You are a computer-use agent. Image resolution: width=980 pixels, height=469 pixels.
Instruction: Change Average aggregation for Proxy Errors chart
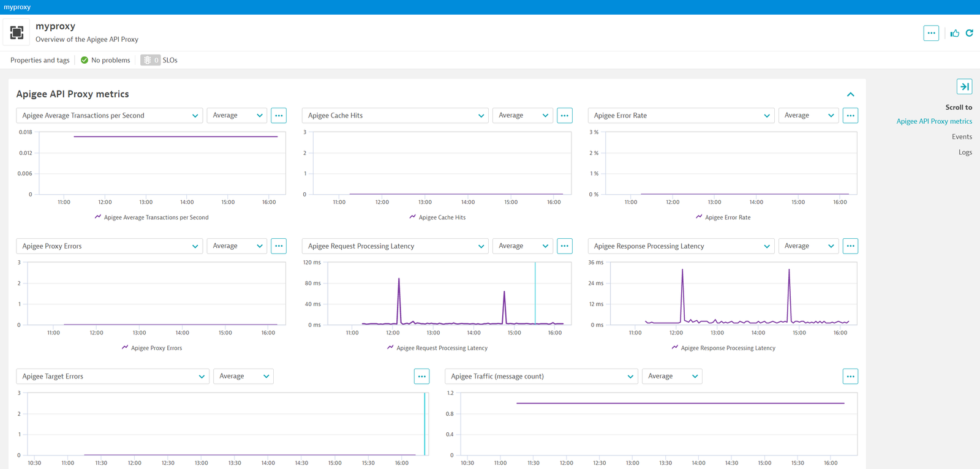(x=237, y=246)
